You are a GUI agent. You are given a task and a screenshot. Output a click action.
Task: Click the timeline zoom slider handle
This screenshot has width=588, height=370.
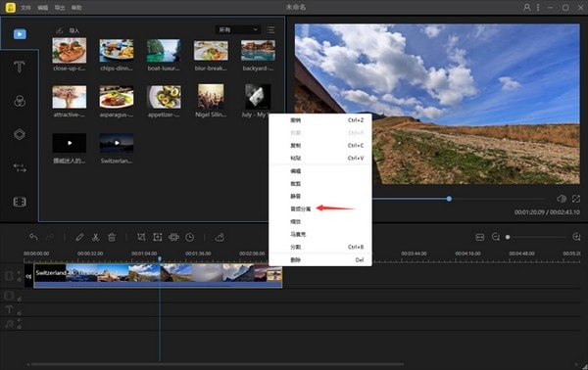[x=508, y=237]
